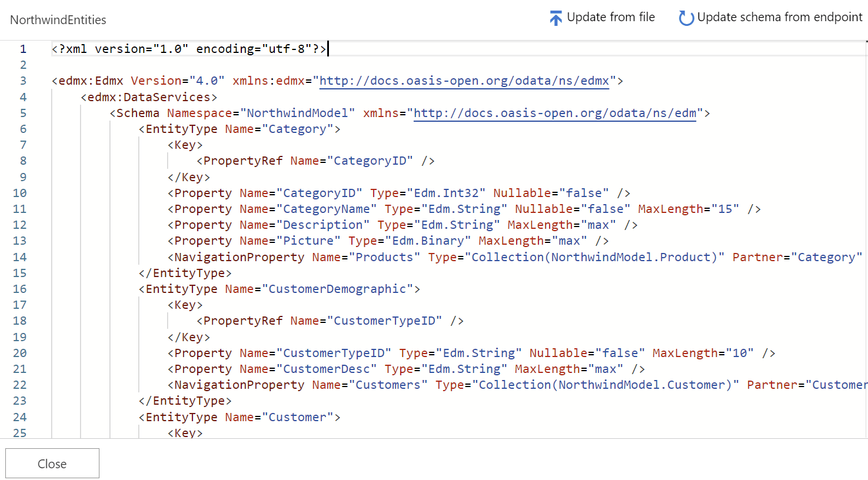Screen dimensions: 868x480
Task: Click the upload arrow icon for Update from file
Action: 556,18
